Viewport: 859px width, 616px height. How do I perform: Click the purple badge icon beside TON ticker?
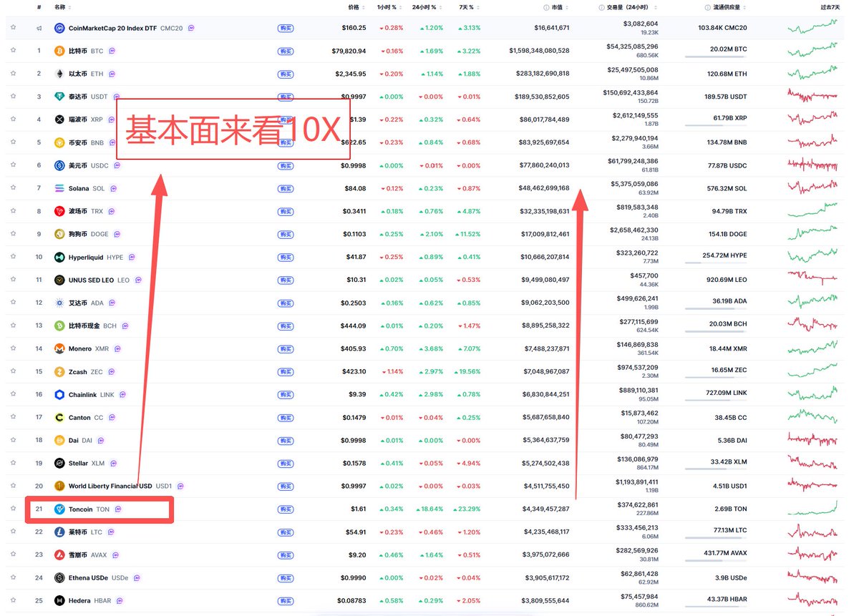click(118, 509)
